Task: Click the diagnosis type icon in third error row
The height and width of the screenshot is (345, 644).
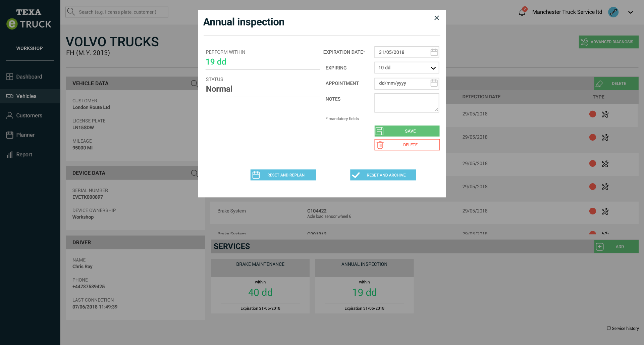Action: [605, 164]
